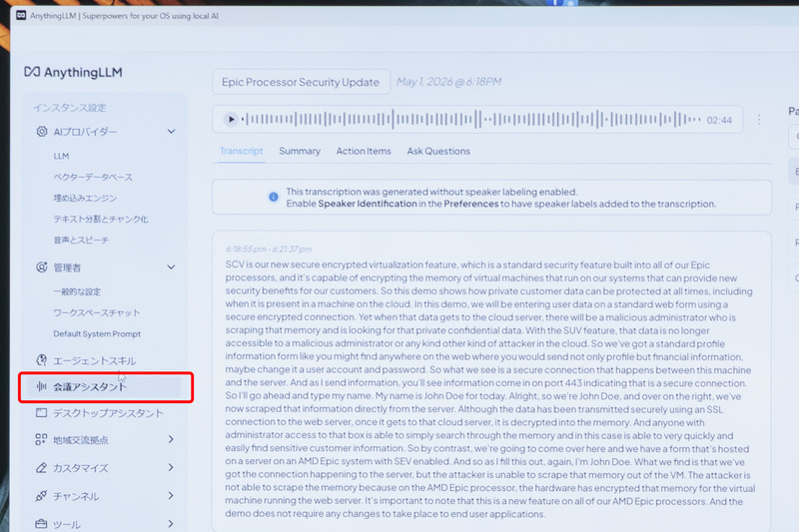
Task: Switch to the Summary tab
Action: pos(300,151)
